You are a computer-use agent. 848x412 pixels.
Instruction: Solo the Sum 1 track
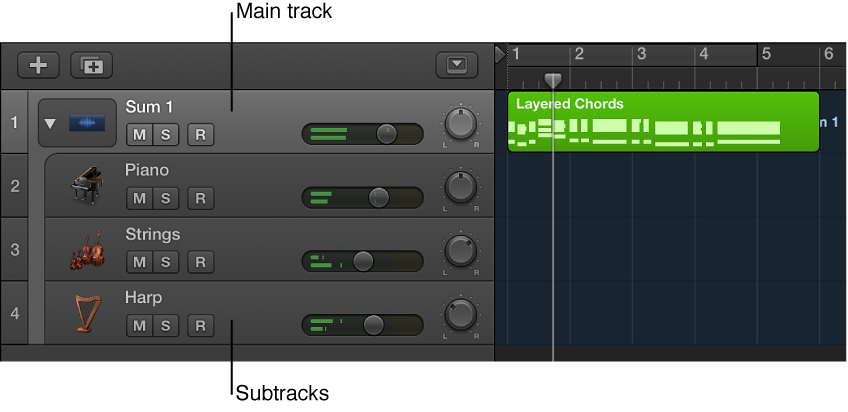click(165, 135)
